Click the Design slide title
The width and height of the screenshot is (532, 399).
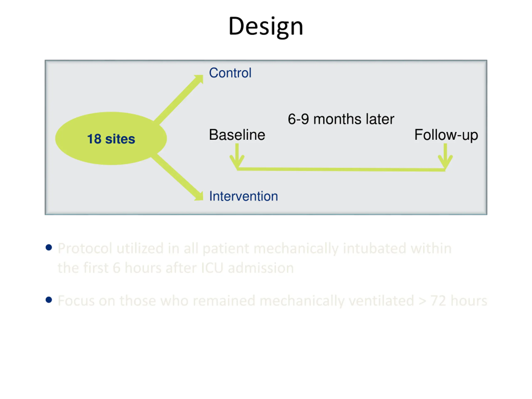pos(266,26)
